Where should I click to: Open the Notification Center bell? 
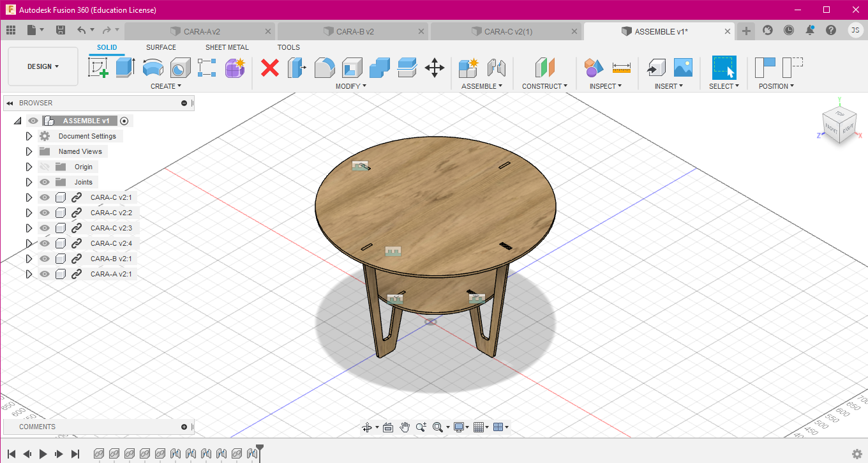[810, 30]
